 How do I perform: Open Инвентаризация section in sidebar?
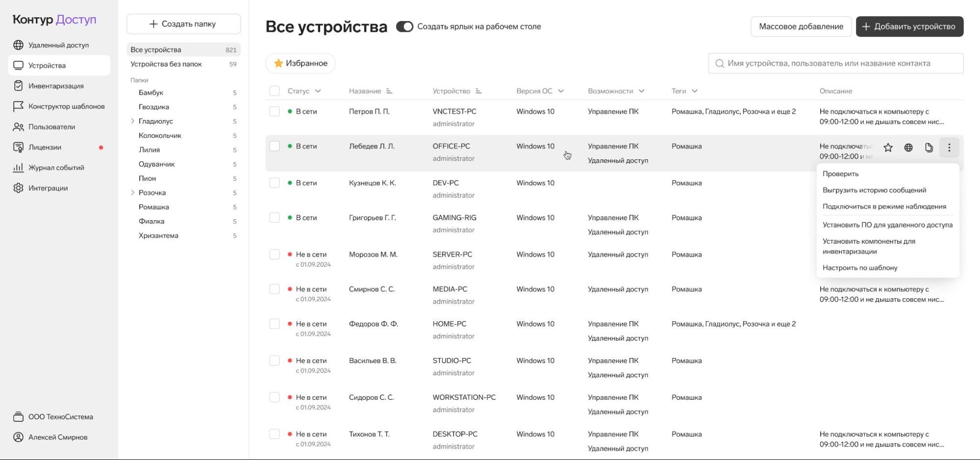click(56, 86)
